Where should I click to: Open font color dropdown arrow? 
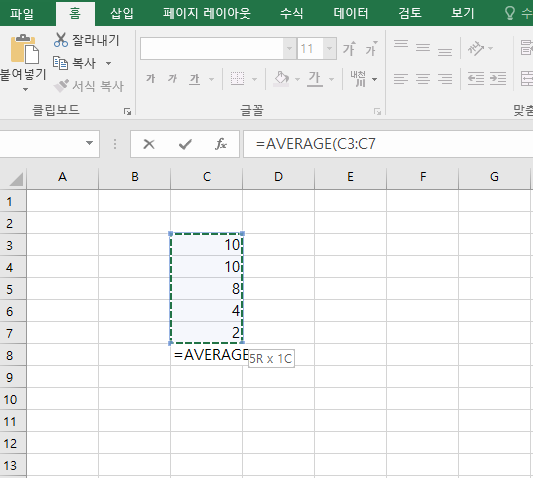click(x=331, y=80)
